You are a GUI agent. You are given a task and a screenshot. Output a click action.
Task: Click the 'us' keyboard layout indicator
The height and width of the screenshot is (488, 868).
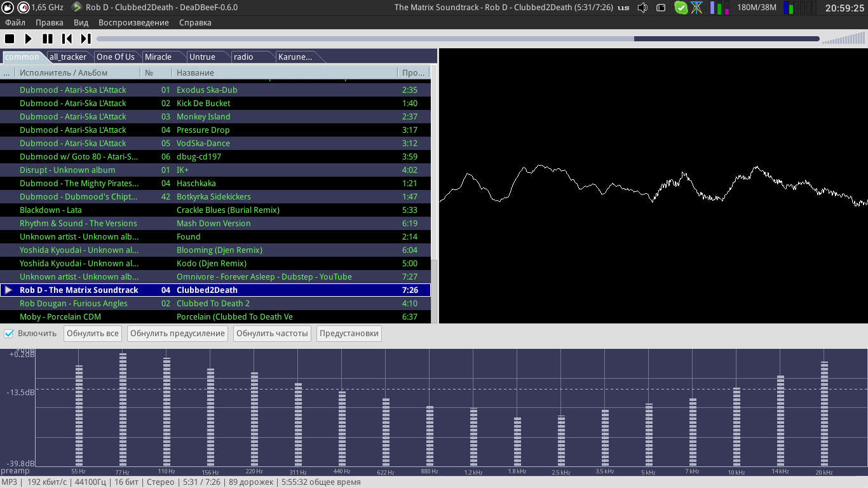click(623, 8)
